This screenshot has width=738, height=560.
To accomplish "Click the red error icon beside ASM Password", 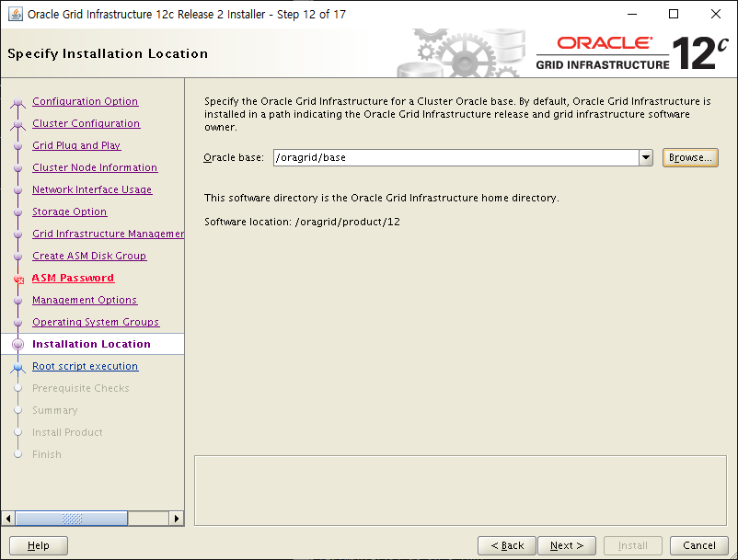I will pyautogui.click(x=18, y=280).
